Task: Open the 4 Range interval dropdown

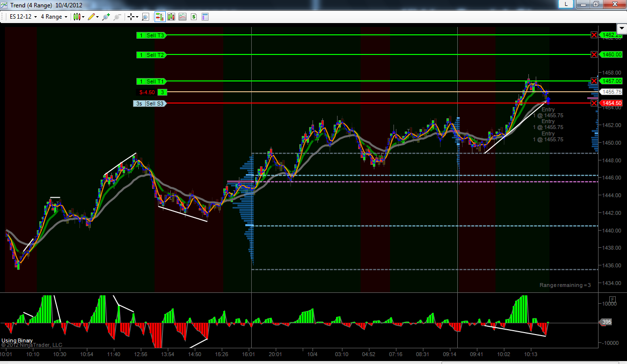Action: [x=54, y=17]
